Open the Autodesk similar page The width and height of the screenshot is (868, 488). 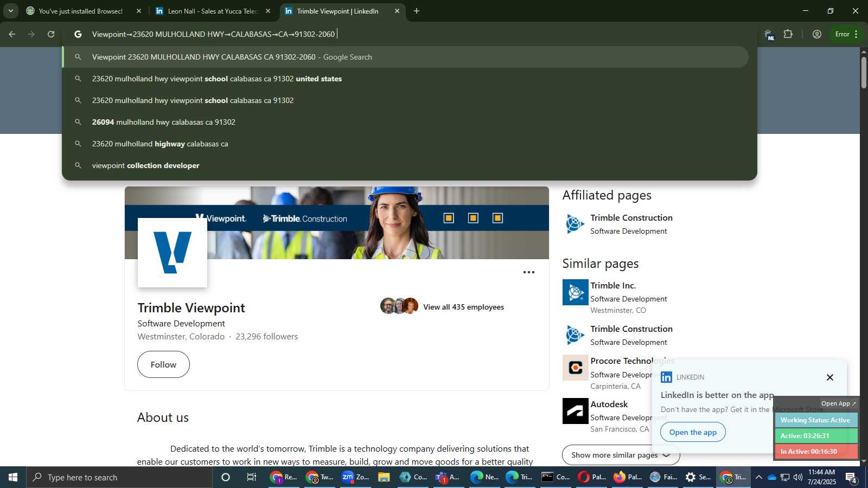609,404
